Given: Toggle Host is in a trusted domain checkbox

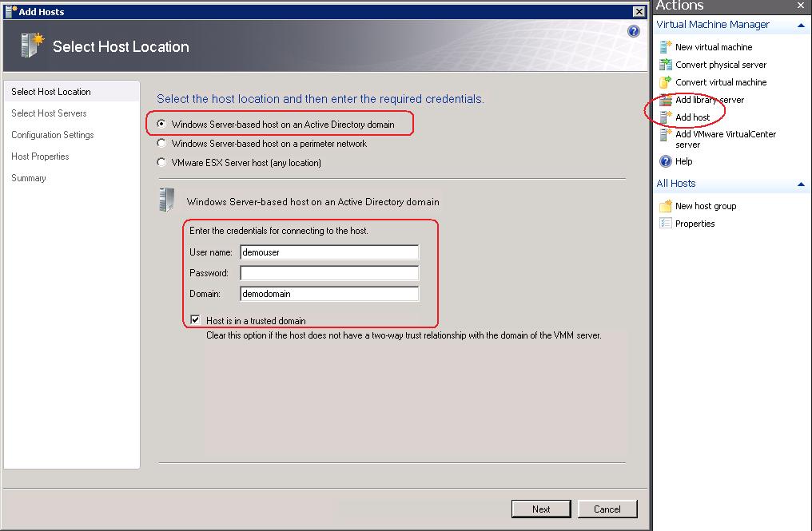Looking at the screenshot, I should pos(195,320).
